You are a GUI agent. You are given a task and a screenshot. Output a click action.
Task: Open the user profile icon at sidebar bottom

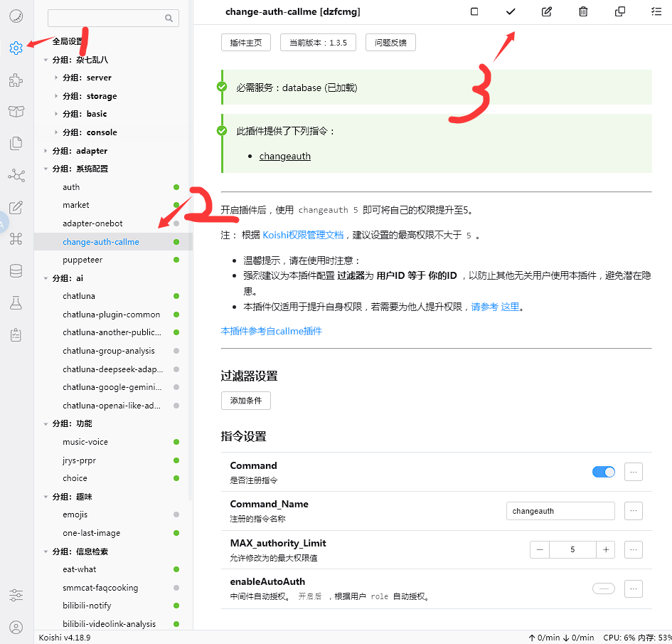click(16, 628)
